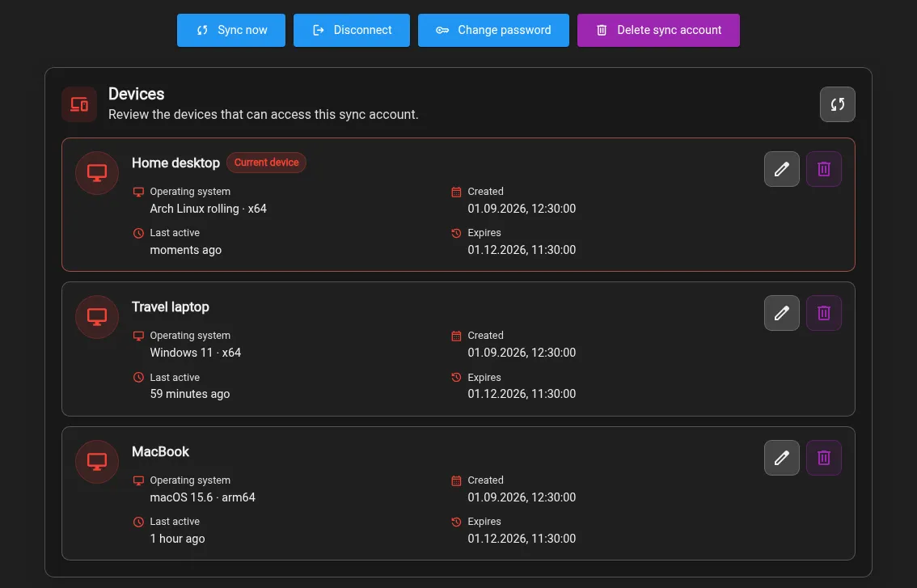Click the Devices heading text
Screen dimensions: 917x588
click(x=137, y=94)
